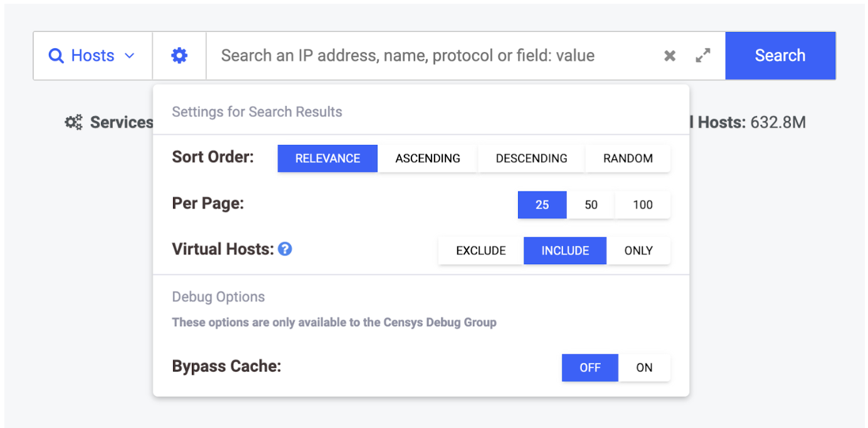Choose DESCENDING sort order

click(x=531, y=158)
